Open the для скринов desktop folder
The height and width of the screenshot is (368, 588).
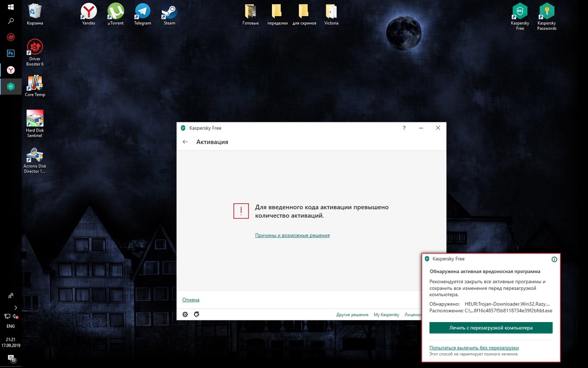tap(304, 14)
